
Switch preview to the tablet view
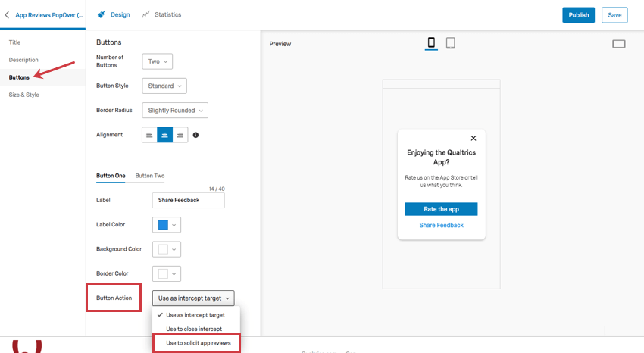pyautogui.click(x=451, y=42)
